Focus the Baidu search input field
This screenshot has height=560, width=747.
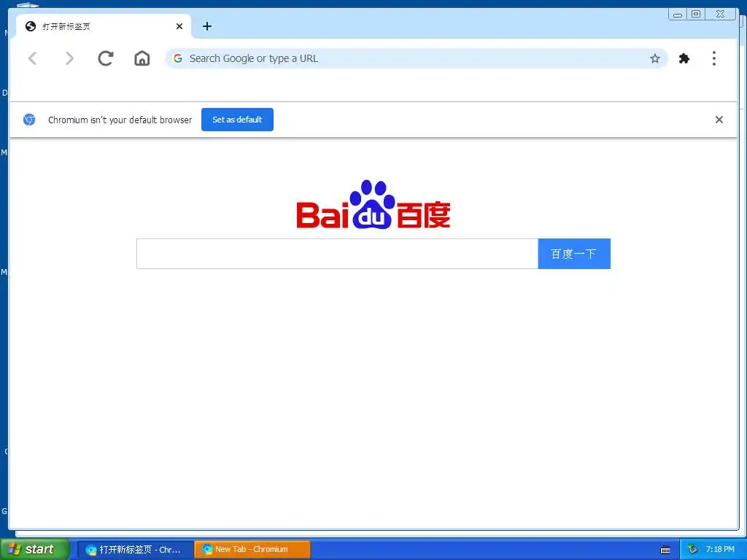click(x=337, y=254)
